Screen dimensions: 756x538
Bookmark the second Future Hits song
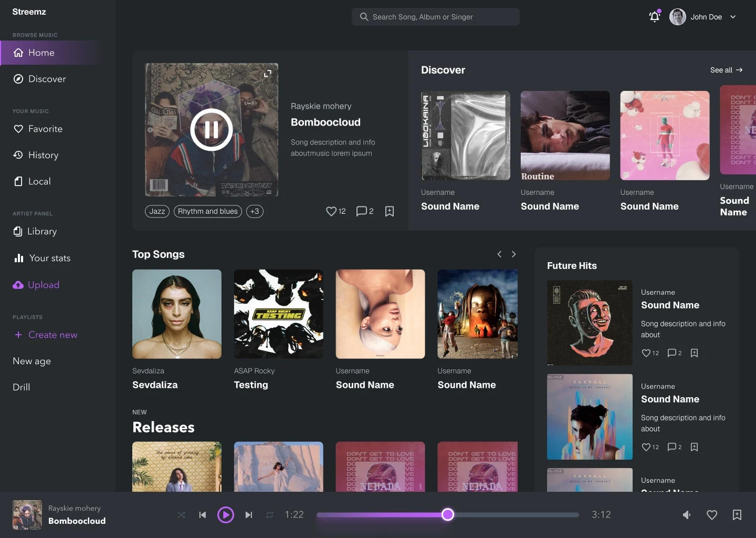[x=694, y=447]
